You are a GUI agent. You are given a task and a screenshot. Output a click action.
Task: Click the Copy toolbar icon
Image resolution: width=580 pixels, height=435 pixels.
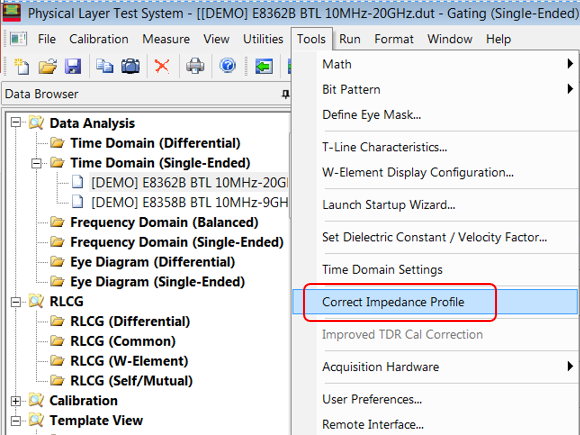[105, 66]
